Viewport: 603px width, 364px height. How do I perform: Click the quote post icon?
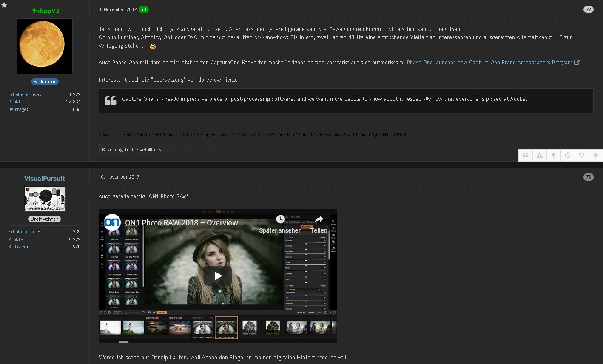pyautogui.click(x=526, y=156)
